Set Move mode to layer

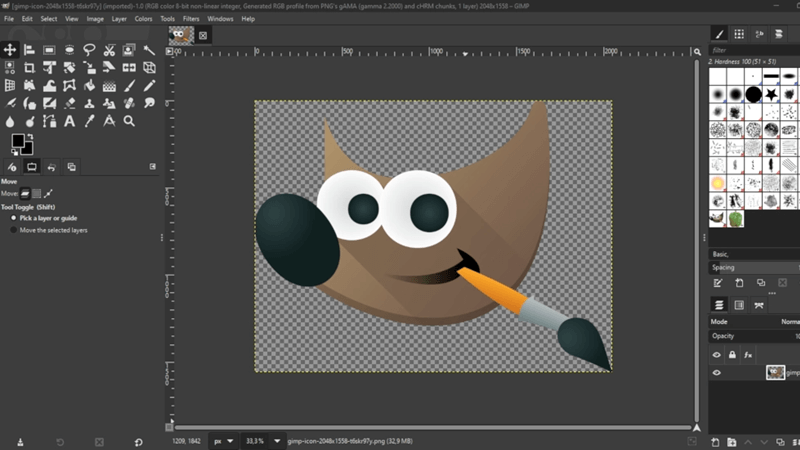(25, 193)
